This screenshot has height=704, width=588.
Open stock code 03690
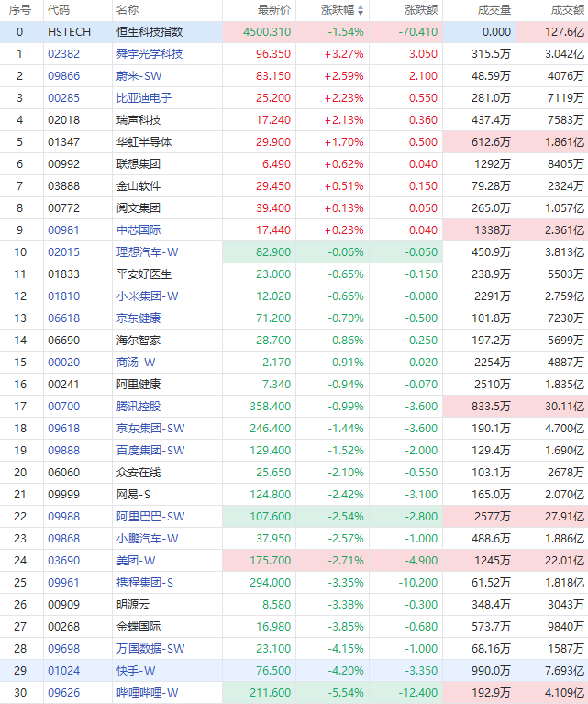[x=63, y=560]
